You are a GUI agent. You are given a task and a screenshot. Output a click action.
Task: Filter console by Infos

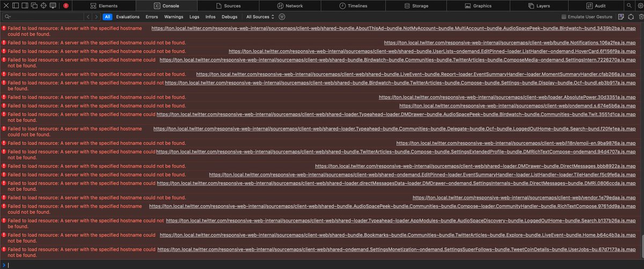click(x=210, y=17)
